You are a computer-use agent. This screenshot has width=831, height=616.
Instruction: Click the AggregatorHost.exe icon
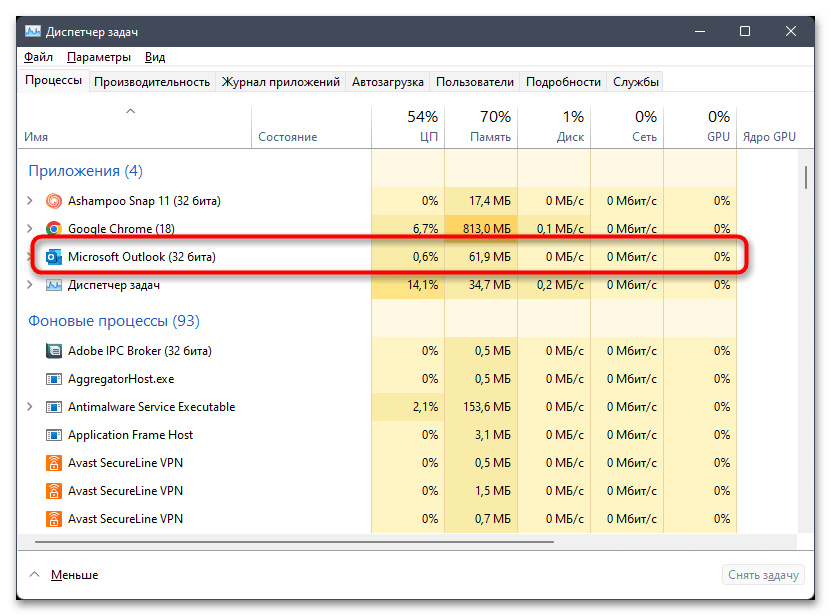coord(54,379)
